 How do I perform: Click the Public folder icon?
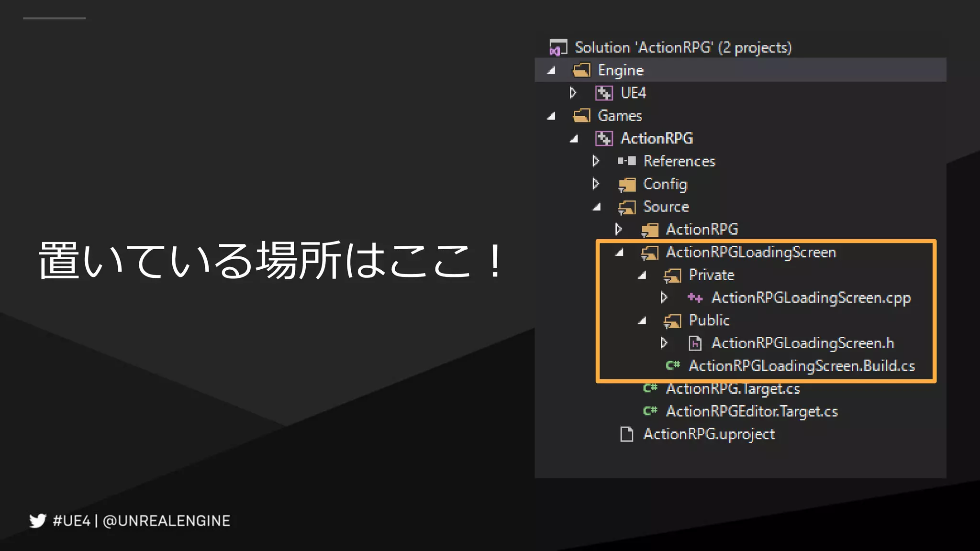click(x=672, y=320)
